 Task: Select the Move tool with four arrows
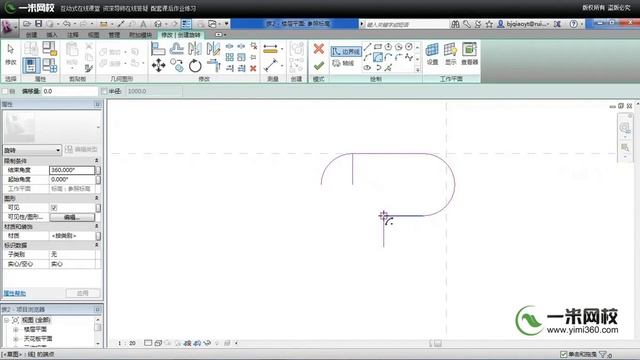[x=158, y=65]
